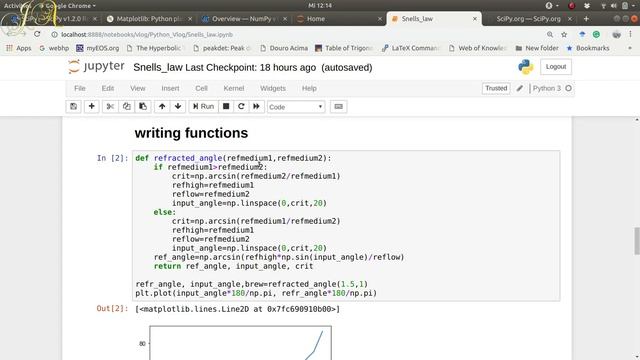
Task: Reload the page
Action: click(37, 34)
